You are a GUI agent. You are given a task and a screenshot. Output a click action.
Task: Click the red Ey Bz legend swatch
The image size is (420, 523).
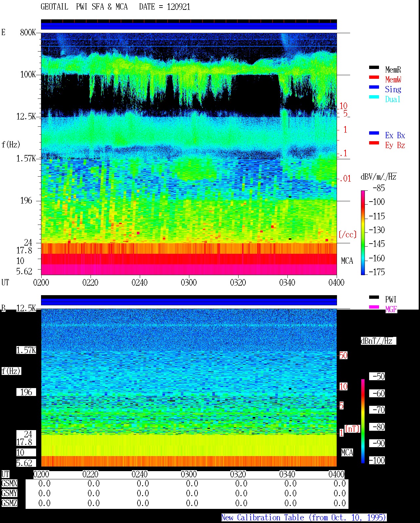pyautogui.click(x=374, y=143)
